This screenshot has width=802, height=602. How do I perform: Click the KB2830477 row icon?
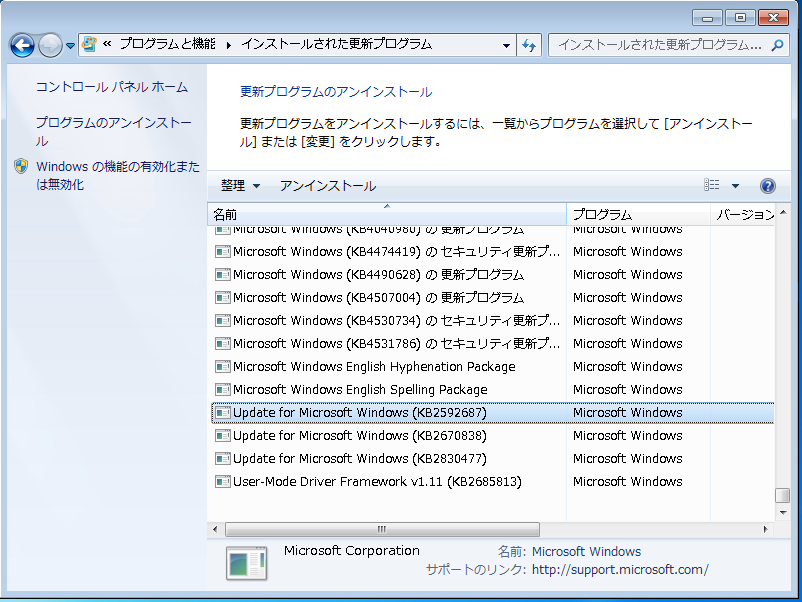pos(222,458)
